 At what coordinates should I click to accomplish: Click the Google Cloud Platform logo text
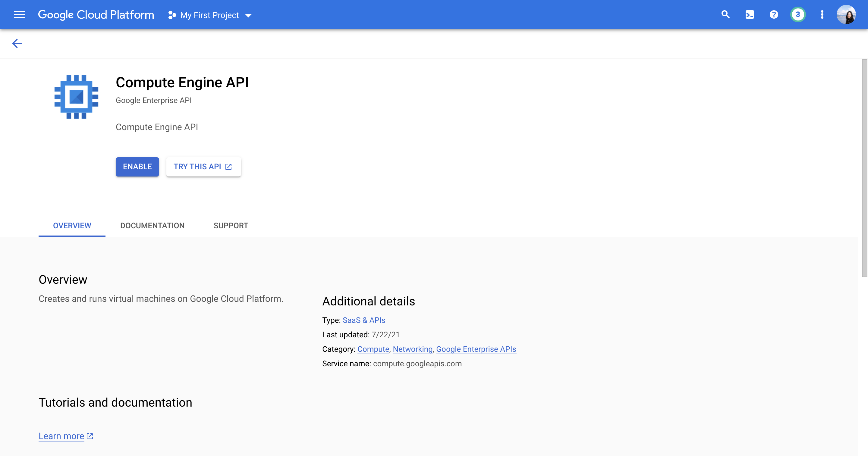96,14
